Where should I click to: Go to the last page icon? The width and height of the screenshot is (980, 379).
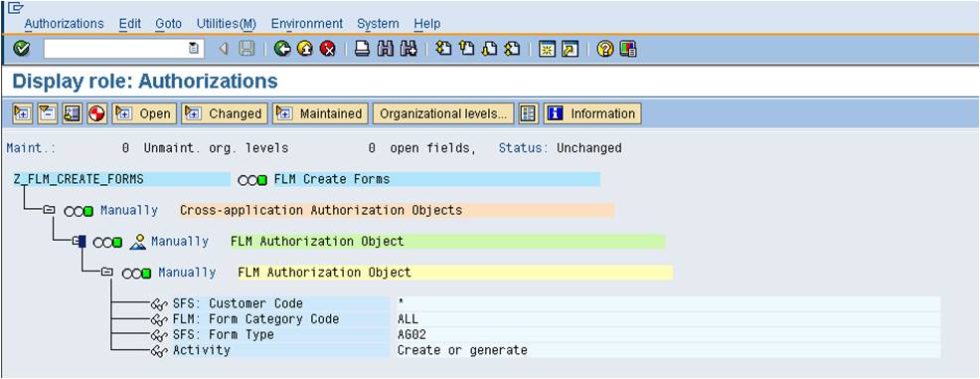coord(512,49)
